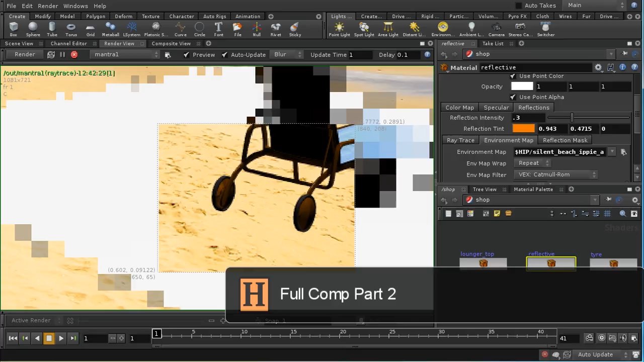This screenshot has width=644, height=362.
Task: Open the Env Map Wrap Repeat dropdown
Action: [532, 163]
